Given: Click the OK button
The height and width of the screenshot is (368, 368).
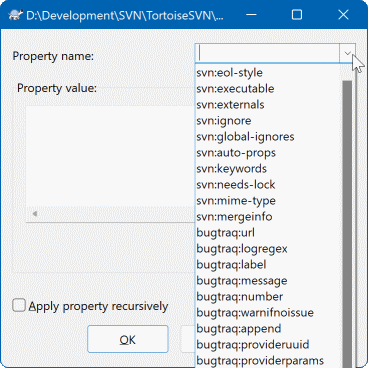Looking at the screenshot, I should coord(128,339).
